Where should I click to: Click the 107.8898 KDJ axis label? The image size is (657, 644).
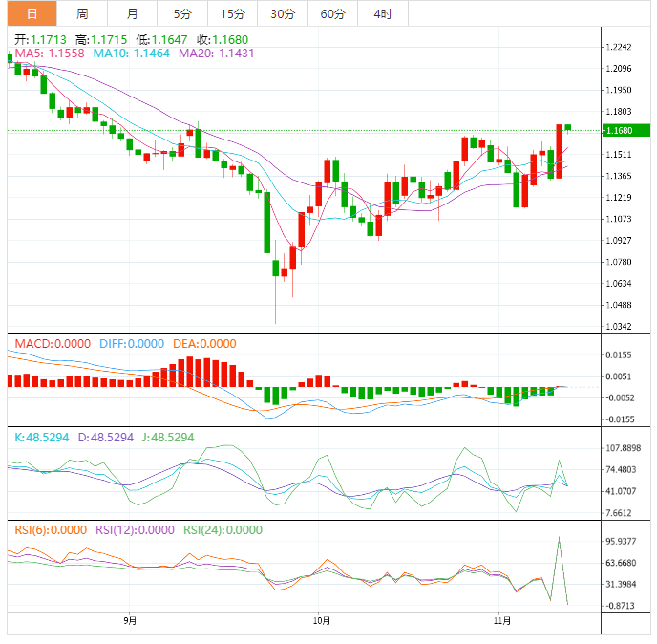click(624, 448)
